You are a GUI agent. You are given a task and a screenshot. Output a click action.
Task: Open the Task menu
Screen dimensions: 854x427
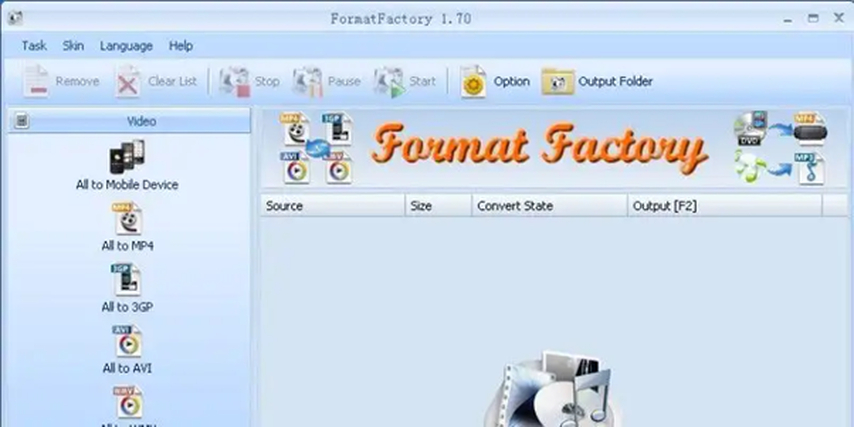point(34,46)
